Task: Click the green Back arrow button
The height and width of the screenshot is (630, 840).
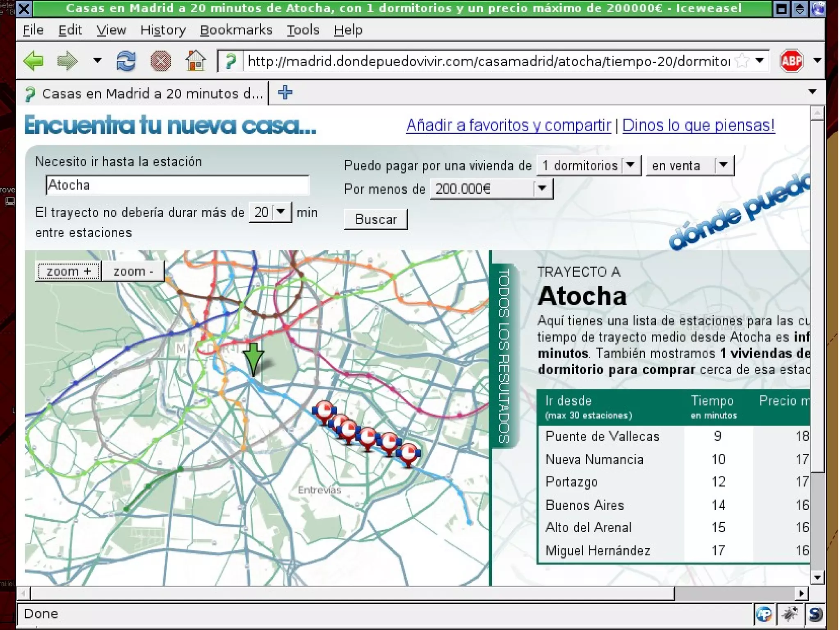Action: pos(34,61)
